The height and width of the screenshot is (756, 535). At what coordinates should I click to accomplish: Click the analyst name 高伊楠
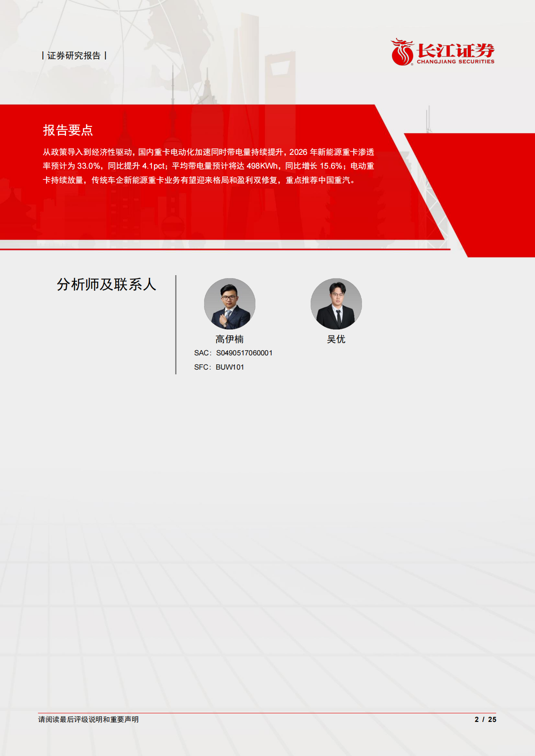click(x=230, y=339)
